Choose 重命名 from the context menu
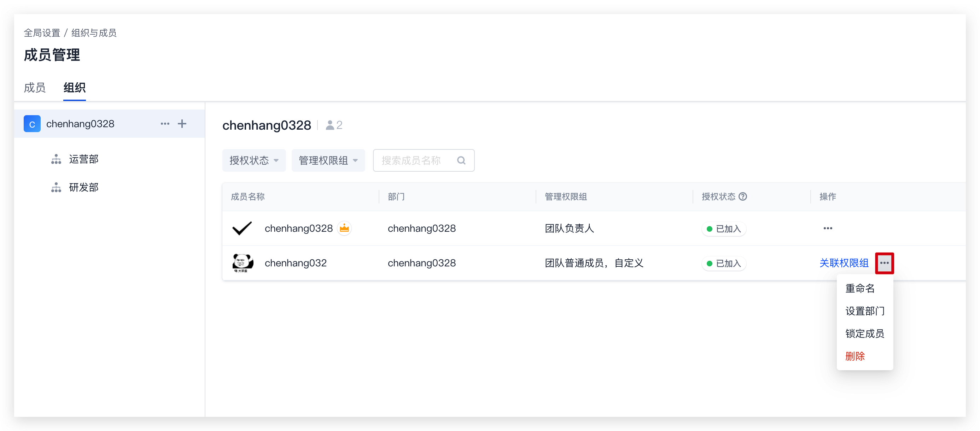980x431 pixels. tap(859, 289)
